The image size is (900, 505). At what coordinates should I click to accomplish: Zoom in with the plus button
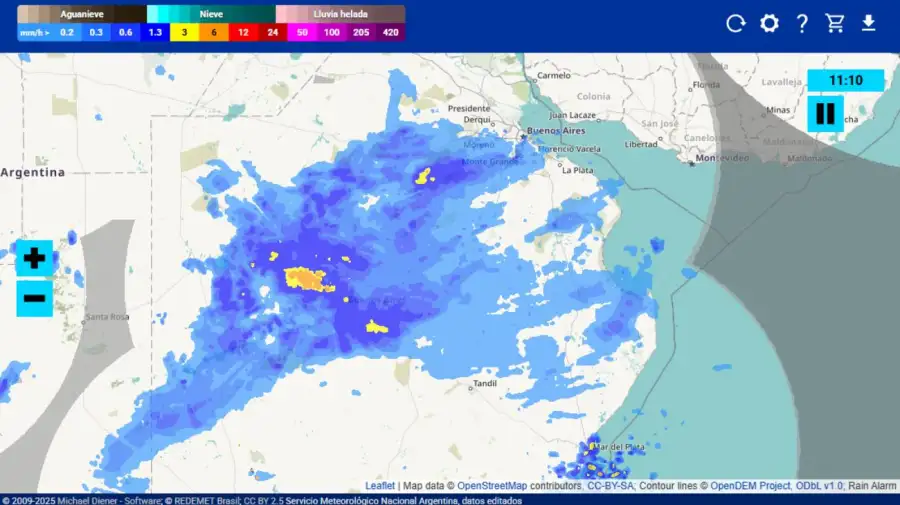tap(34, 258)
